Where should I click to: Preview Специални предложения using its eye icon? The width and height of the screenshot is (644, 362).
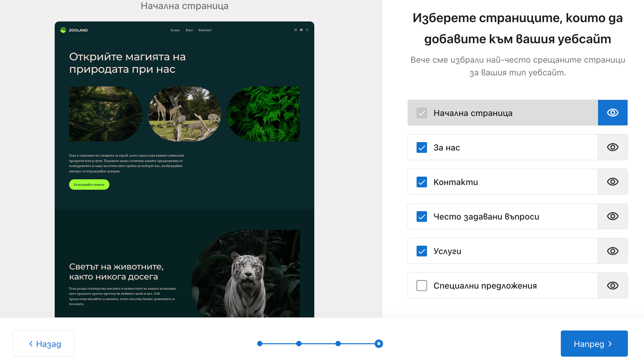tap(612, 286)
